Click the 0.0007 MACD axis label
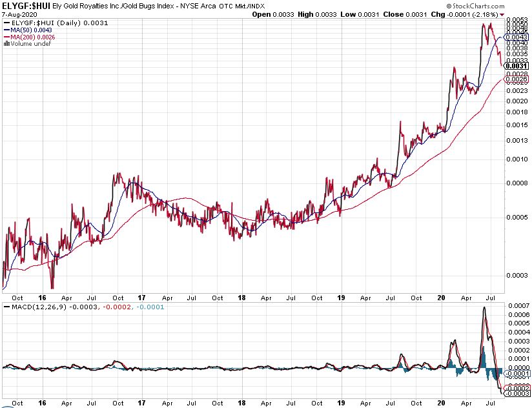This screenshot has height=408, width=532. (x=519, y=306)
